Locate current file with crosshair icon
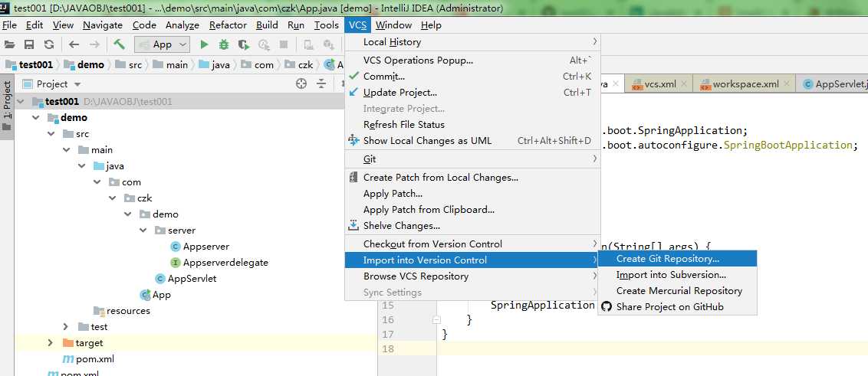The height and width of the screenshot is (376, 868). point(301,84)
